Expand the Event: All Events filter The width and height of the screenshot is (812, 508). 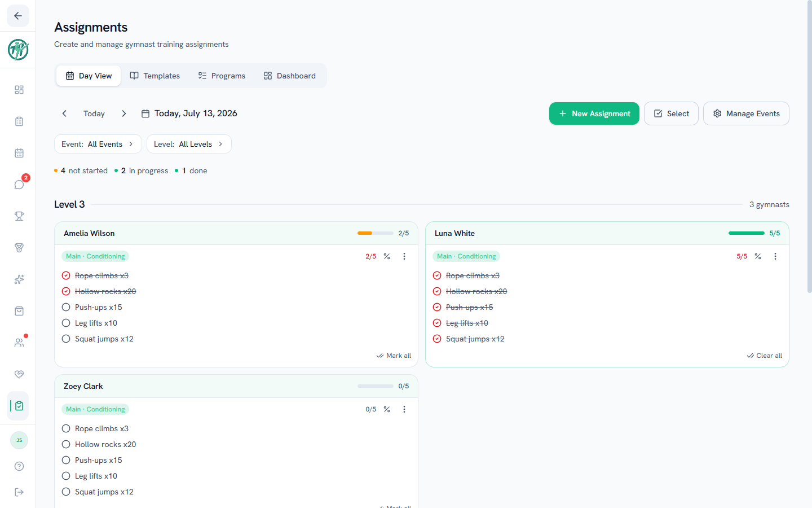point(98,144)
